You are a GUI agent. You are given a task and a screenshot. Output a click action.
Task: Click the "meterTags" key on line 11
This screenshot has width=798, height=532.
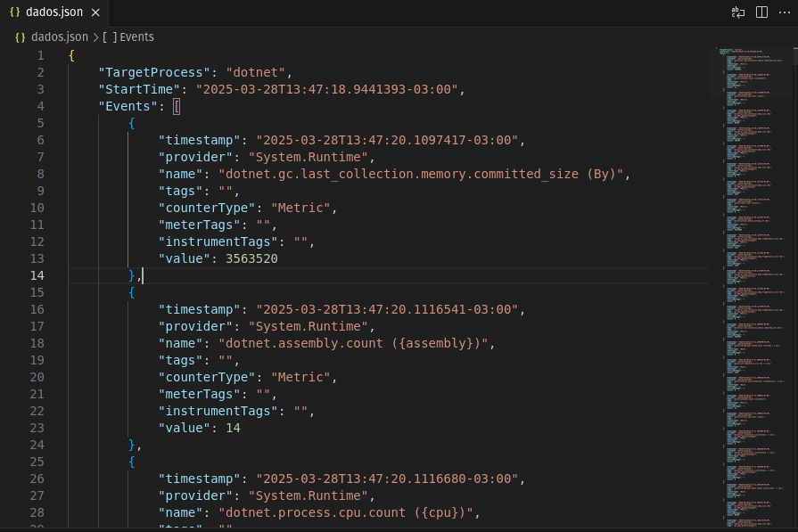point(199,225)
